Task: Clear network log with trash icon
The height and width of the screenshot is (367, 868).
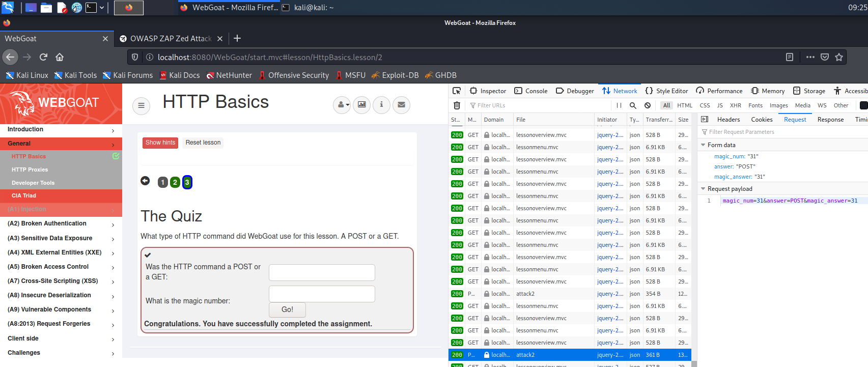Action: coord(457,105)
